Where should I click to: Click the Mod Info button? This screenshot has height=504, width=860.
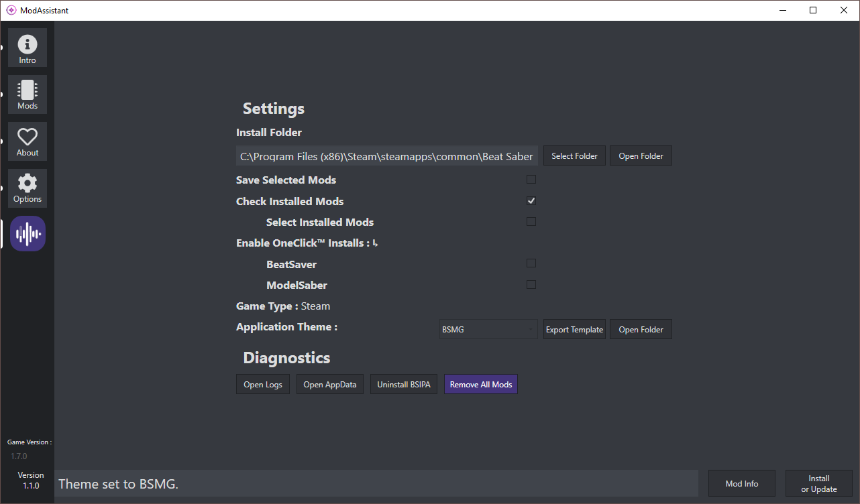tap(742, 483)
